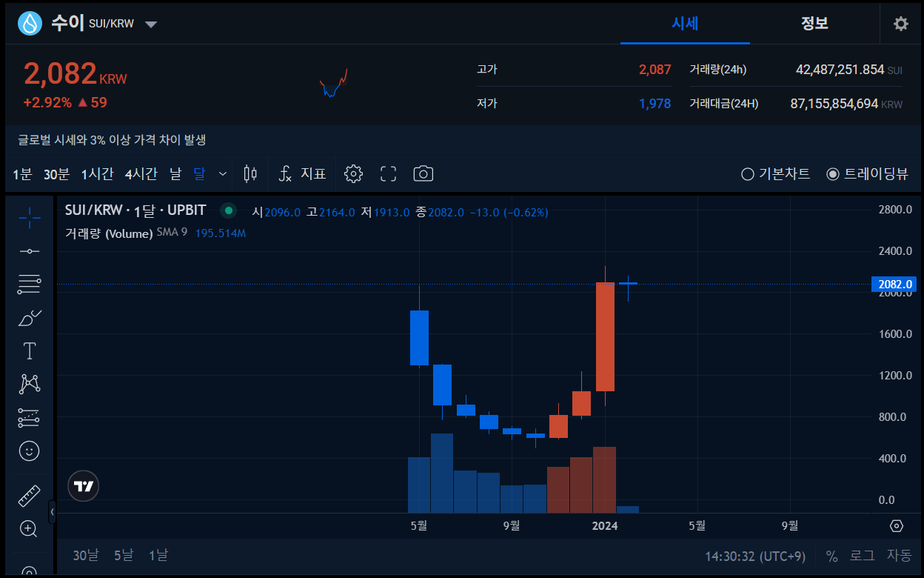Click the 고가 value 2,087
The width and height of the screenshot is (924, 578).
coord(655,70)
